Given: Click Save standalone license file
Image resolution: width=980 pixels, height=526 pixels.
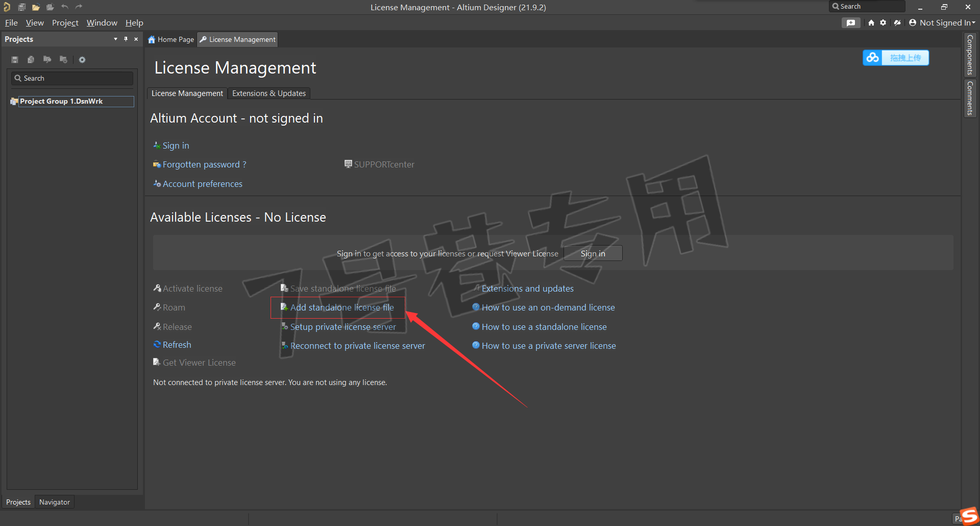Looking at the screenshot, I should tap(343, 289).
